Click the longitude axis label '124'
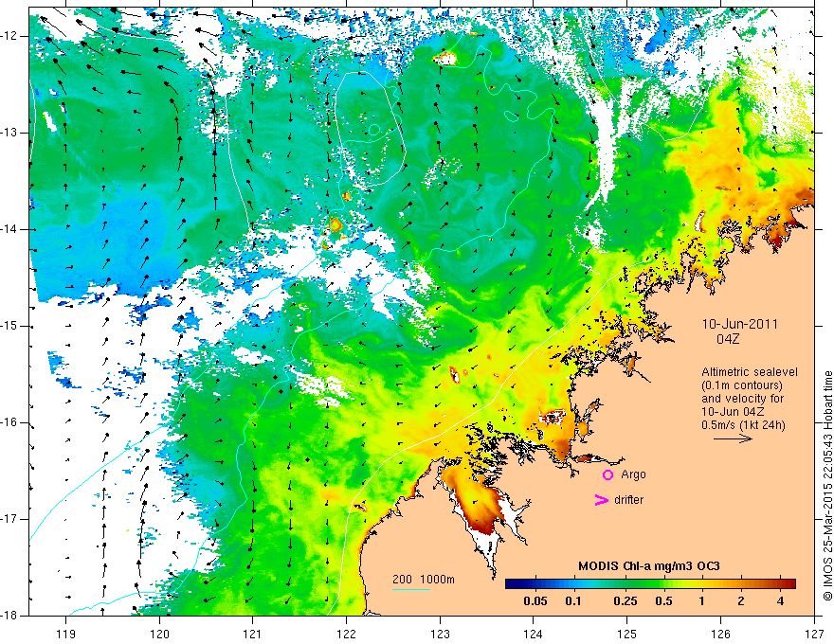The height and width of the screenshot is (644, 834). [534, 635]
